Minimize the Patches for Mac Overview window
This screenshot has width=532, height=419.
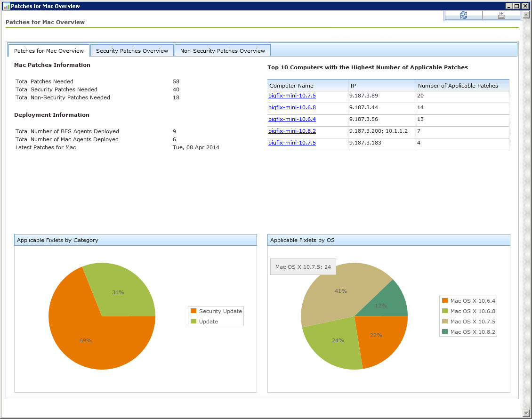coord(509,6)
